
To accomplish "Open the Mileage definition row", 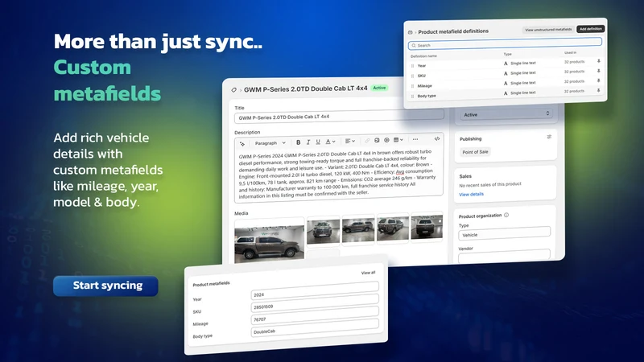I will coord(506,84).
